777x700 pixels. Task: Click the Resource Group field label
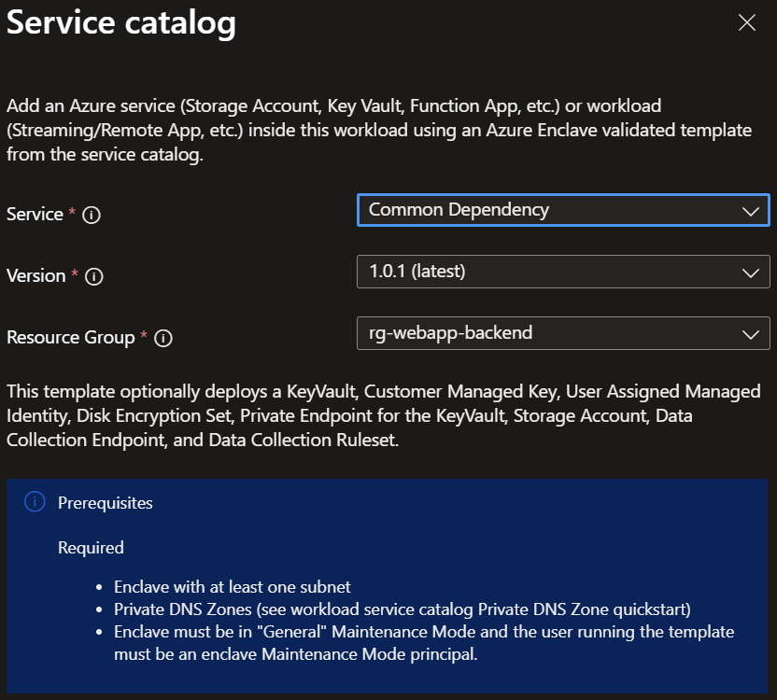point(71,337)
